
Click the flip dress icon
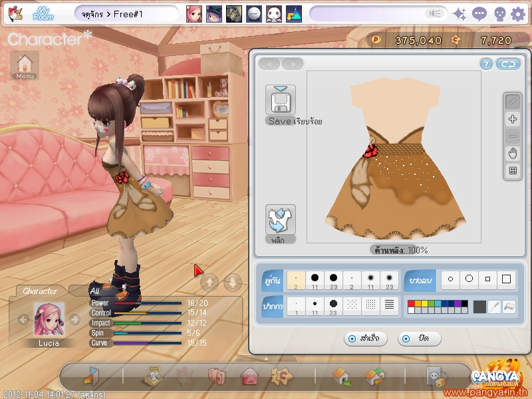280,219
